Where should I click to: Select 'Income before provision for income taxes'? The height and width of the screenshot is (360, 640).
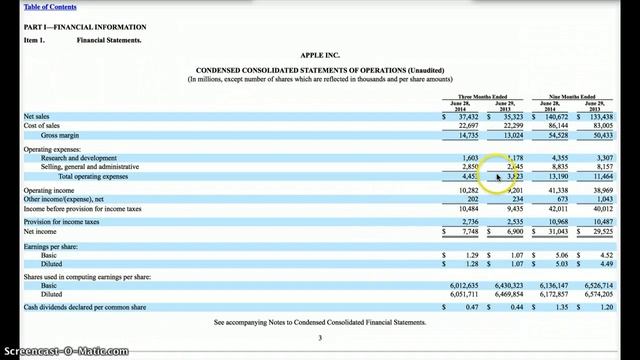82,209
